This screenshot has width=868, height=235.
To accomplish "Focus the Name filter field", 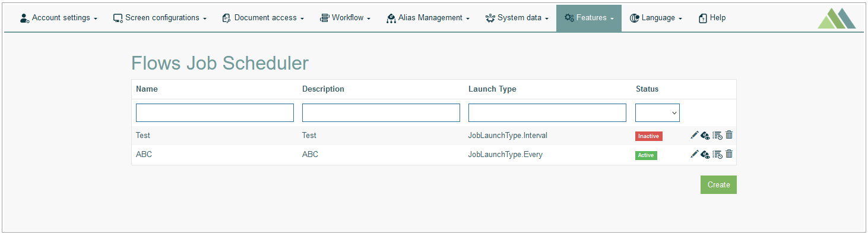I will [215, 113].
